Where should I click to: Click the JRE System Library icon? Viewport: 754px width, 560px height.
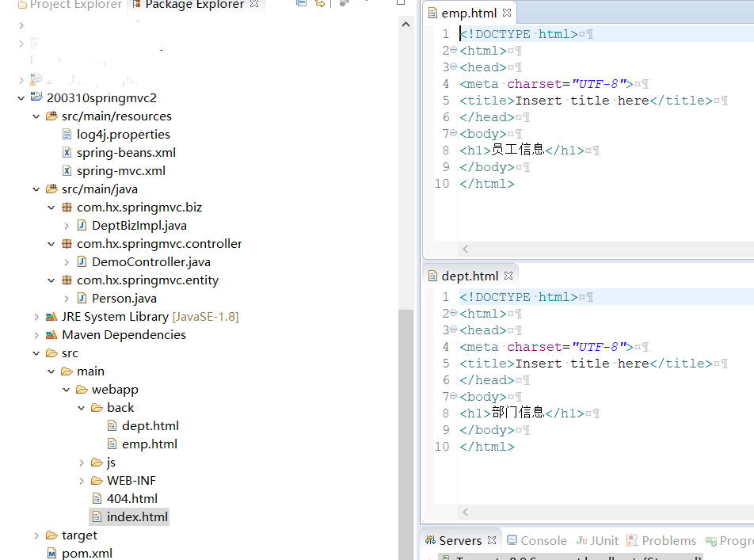pos(51,317)
